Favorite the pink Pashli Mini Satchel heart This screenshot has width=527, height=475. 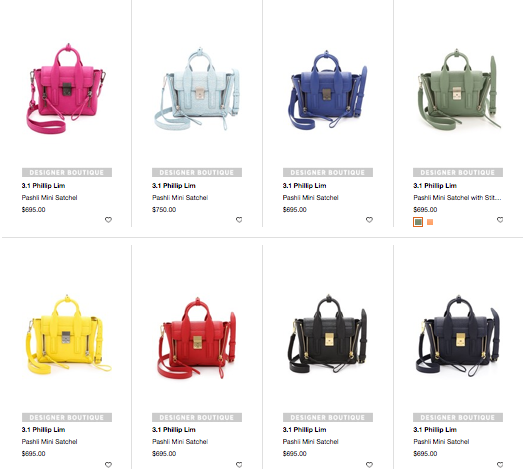coord(108,220)
